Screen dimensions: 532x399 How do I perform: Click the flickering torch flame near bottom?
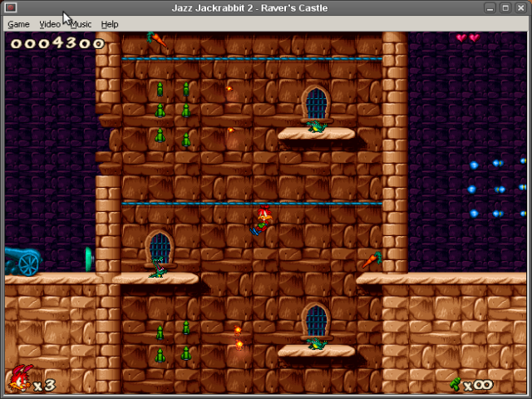(x=239, y=338)
